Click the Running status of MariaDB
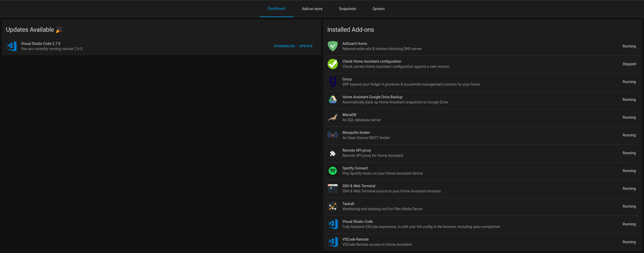Image resolution: width=644 pixels, height=253 pixels. click(629, 117)
